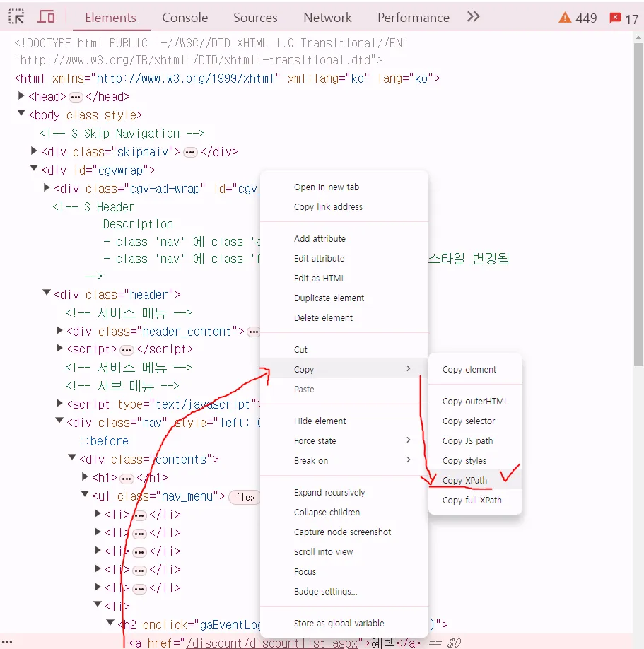Switch to the Network tab

327,18
